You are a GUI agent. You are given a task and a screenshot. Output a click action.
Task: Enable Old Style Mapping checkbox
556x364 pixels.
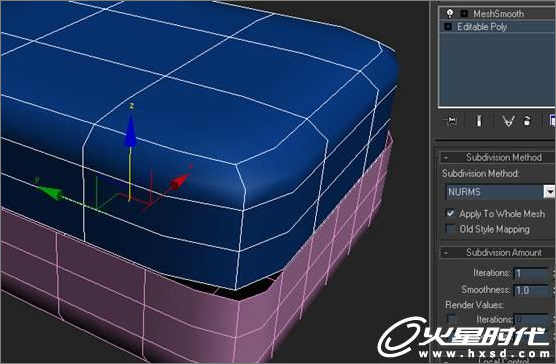pyautogui.click(x=450, y=229)
